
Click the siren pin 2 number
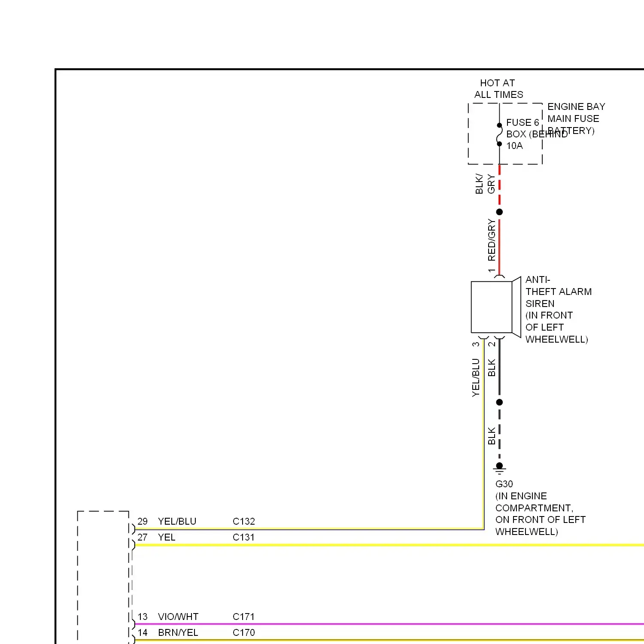(x=492, y=344)
